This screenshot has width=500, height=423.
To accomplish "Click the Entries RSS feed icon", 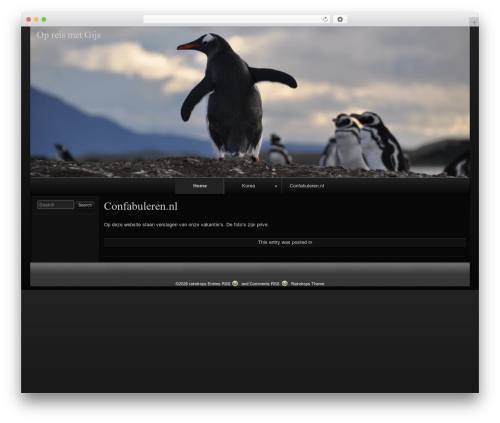I will (x=235, y=283).
